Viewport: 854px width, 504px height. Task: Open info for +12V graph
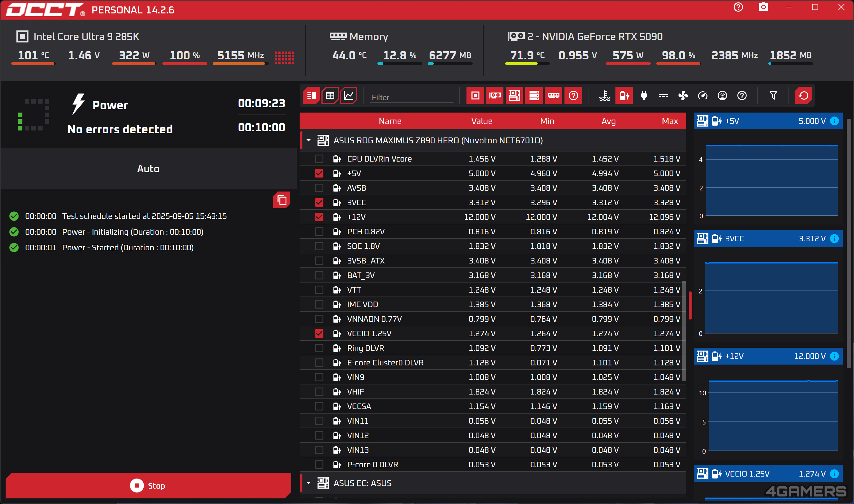pos(834,356)
